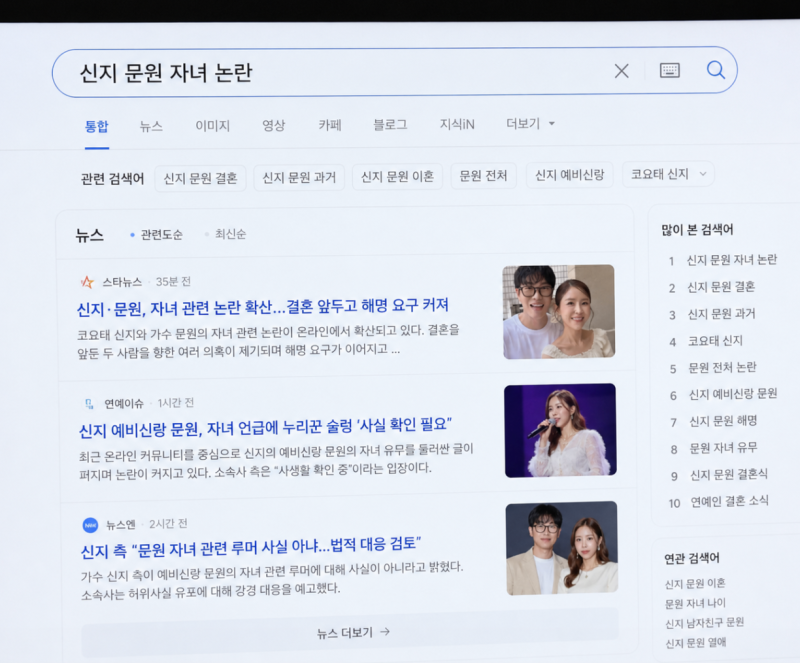Open headline 신지 측 문원 자녀 관련 루머
This screenshot has height=663, width=800.
tap(251, 547)
